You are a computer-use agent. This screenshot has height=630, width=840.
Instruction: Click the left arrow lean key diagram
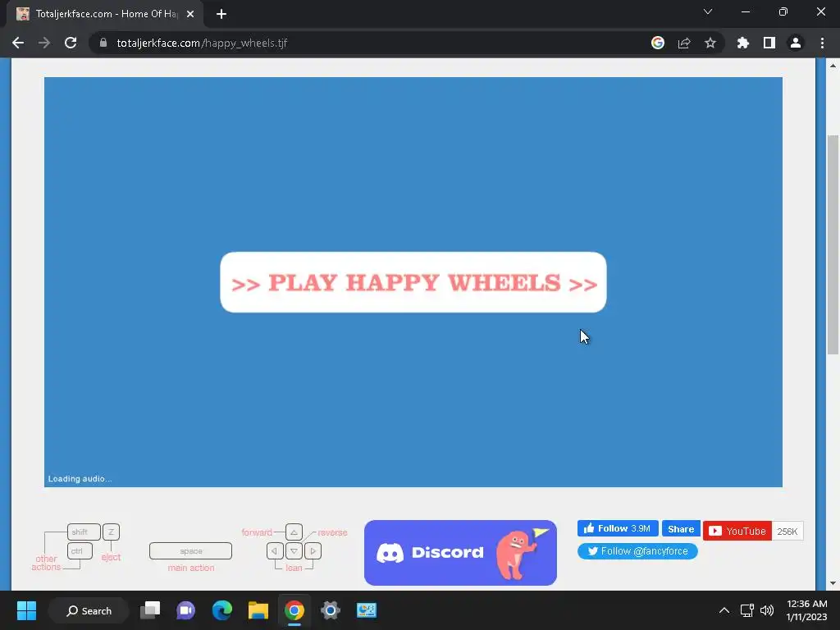275,550
